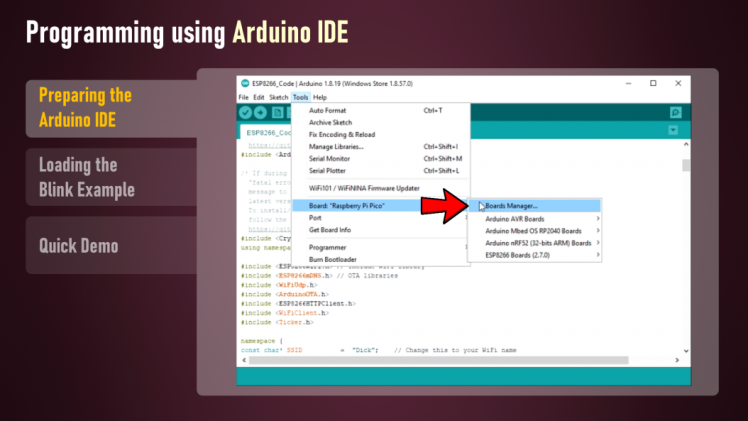Screen dimensions: 748x421
Task: Select the Quick Demo section
Action: [x=111, y=245]
